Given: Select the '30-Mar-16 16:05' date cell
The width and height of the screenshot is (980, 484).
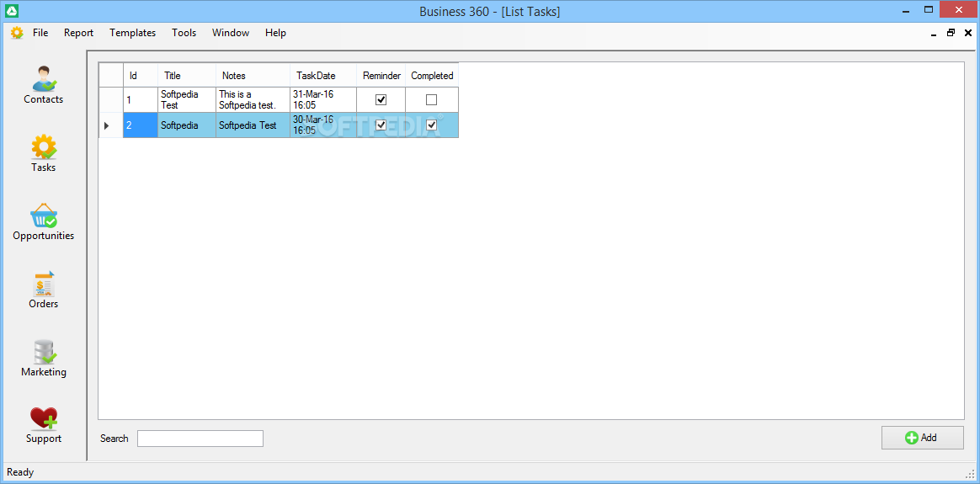Looking at the screenshot, I should pyautogui.click(x=324, y=125).
